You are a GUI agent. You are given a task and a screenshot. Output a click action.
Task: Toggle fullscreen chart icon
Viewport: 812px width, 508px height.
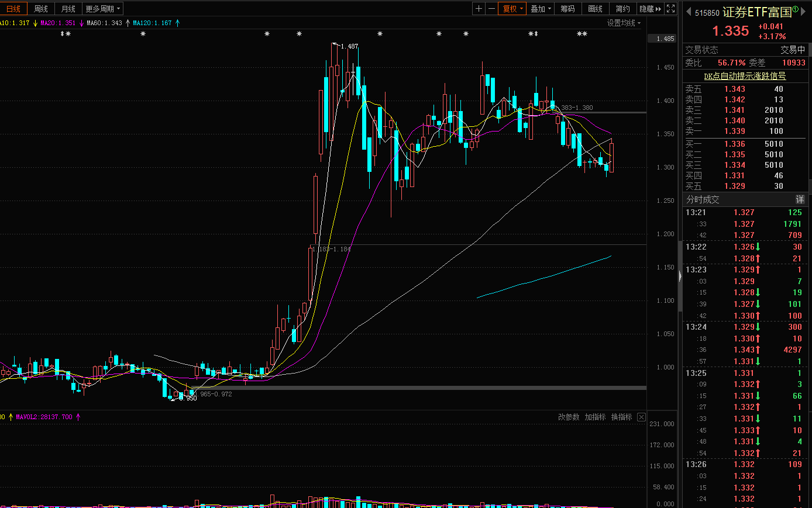[671, 9]
